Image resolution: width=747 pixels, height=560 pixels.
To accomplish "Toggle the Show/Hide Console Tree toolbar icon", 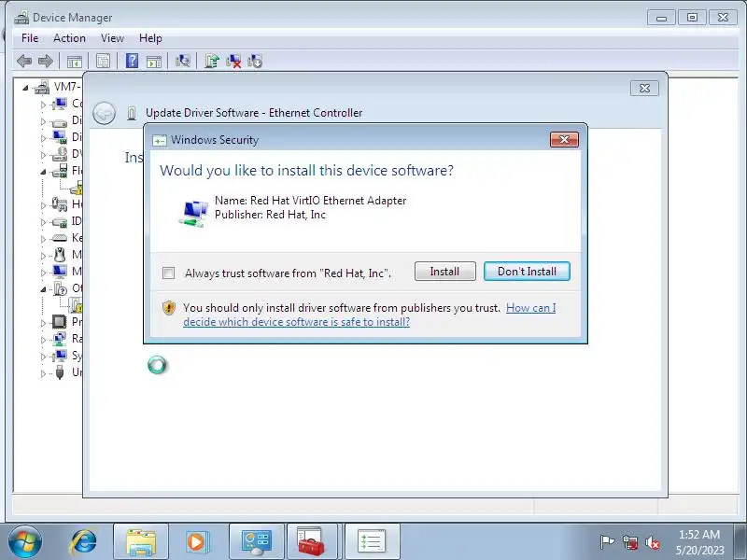I will pos(75,62).
